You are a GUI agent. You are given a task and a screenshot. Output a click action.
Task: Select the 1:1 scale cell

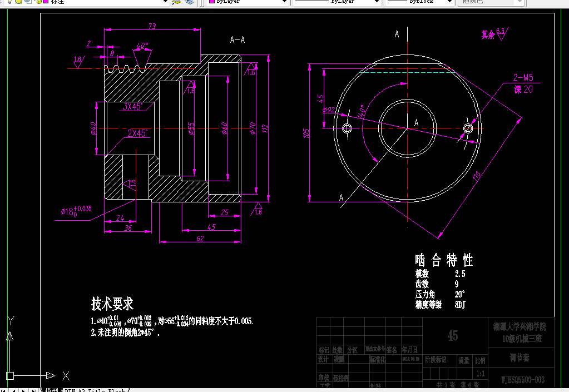point(481,374)
